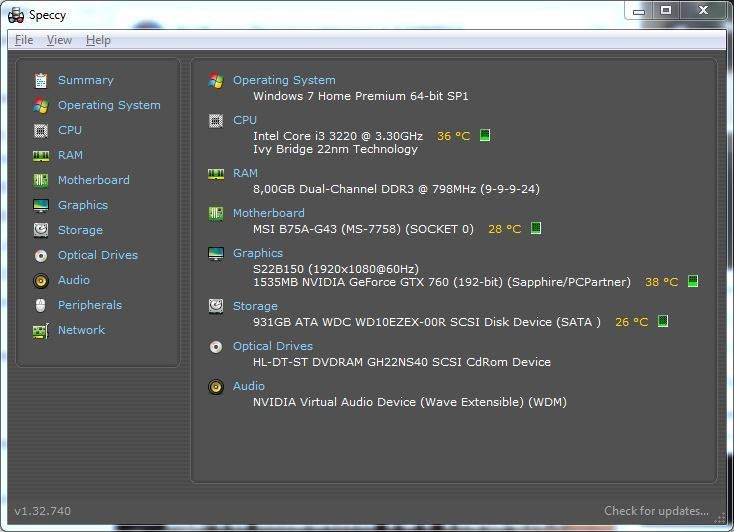Click the Network card icon in sidebar
This screenshot has width=734, height=532.
click(41, 331)
